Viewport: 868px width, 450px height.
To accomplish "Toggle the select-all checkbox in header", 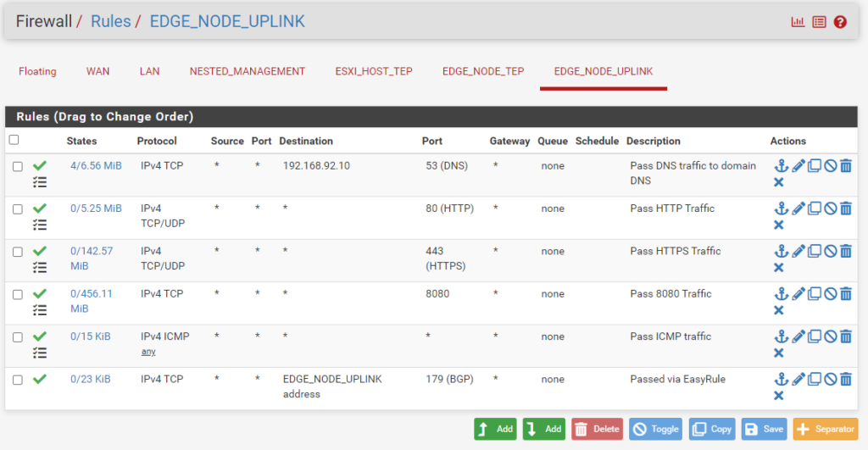I will (14, 140).
